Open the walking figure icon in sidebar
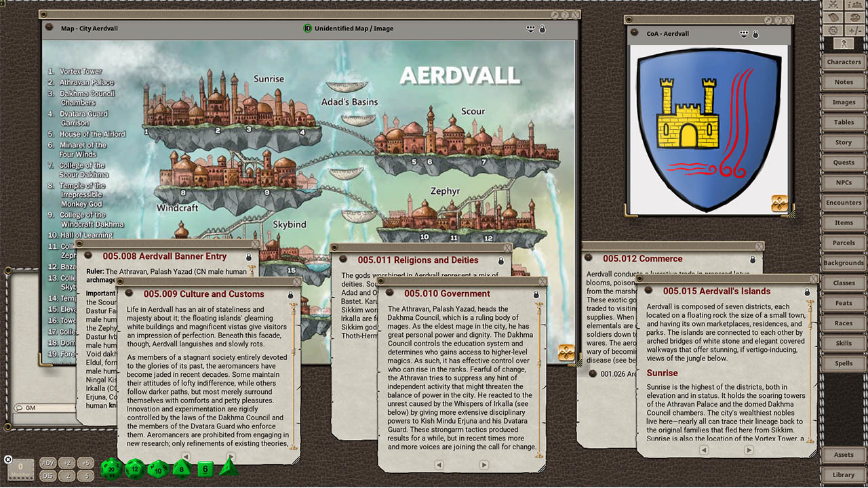 (844, 44)
